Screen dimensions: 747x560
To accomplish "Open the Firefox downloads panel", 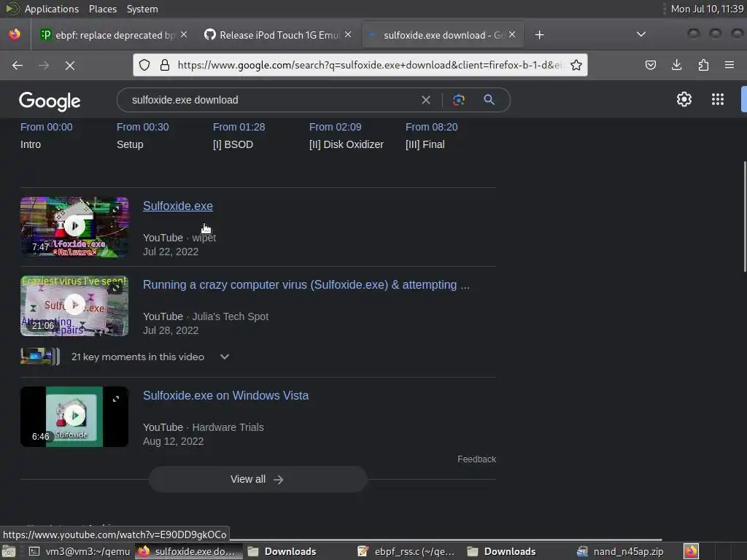I will 676,65.
